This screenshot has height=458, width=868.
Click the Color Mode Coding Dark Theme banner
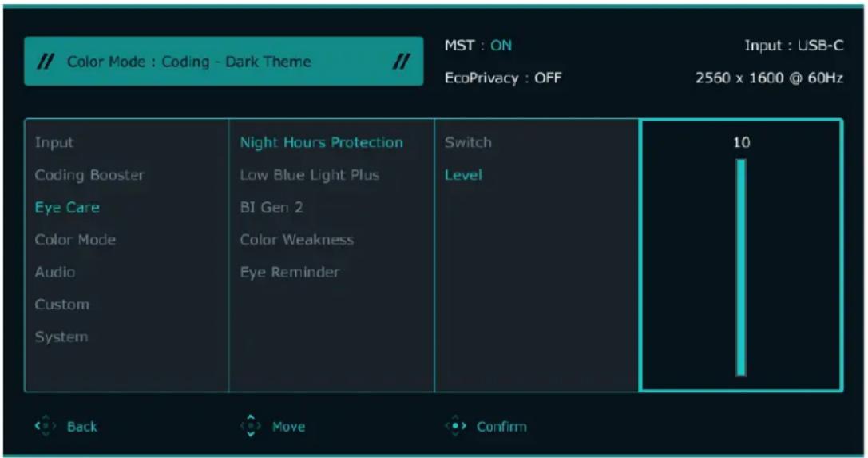click(224, 62)
